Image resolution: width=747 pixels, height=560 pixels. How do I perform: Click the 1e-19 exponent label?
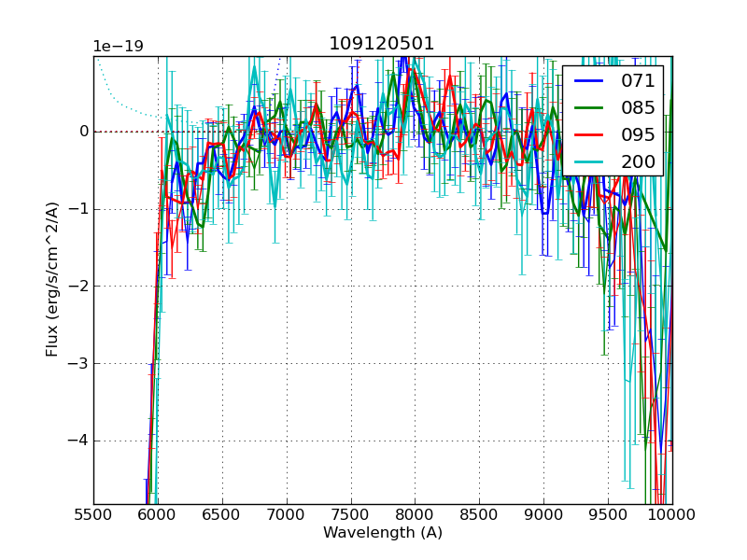click(118, 47)
